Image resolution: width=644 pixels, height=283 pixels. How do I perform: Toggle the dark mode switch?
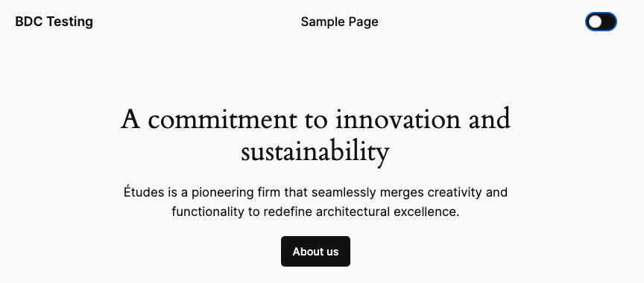[x=601, y=22]
